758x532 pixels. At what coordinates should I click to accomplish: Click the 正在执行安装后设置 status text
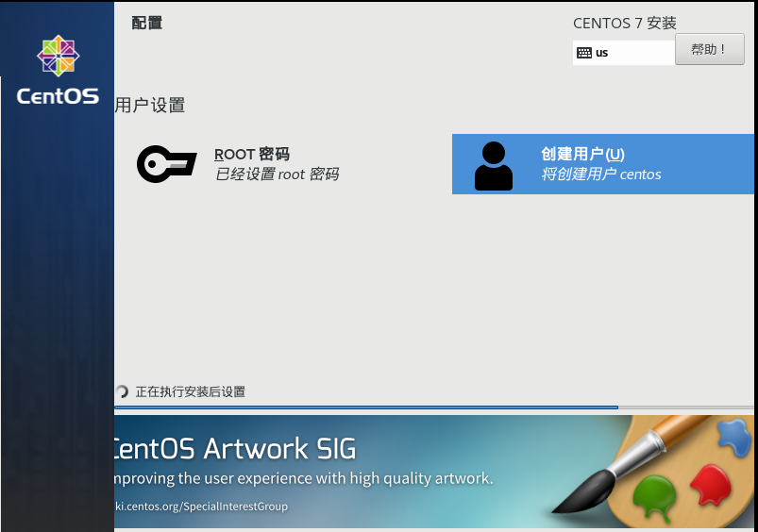[191, 391]
